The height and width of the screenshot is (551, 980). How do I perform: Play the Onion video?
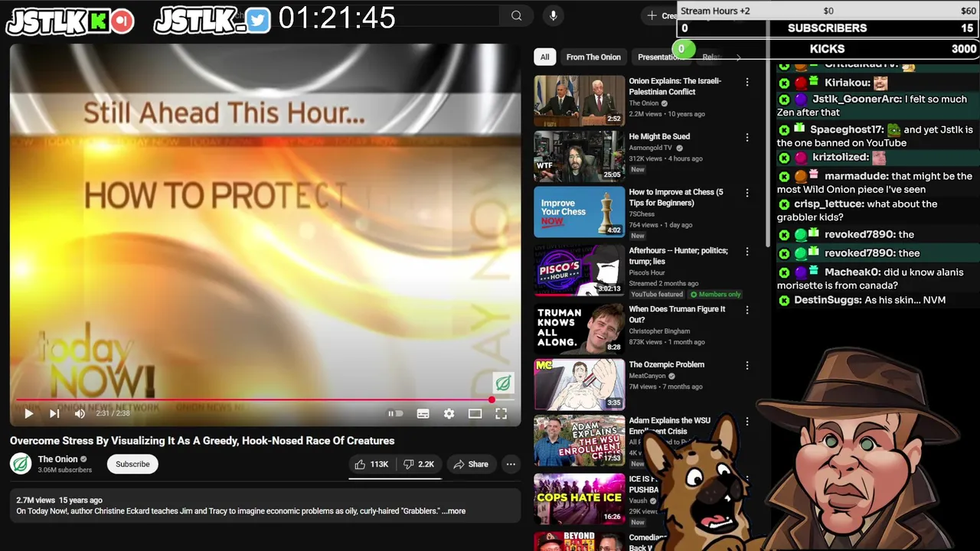point(28,413)
